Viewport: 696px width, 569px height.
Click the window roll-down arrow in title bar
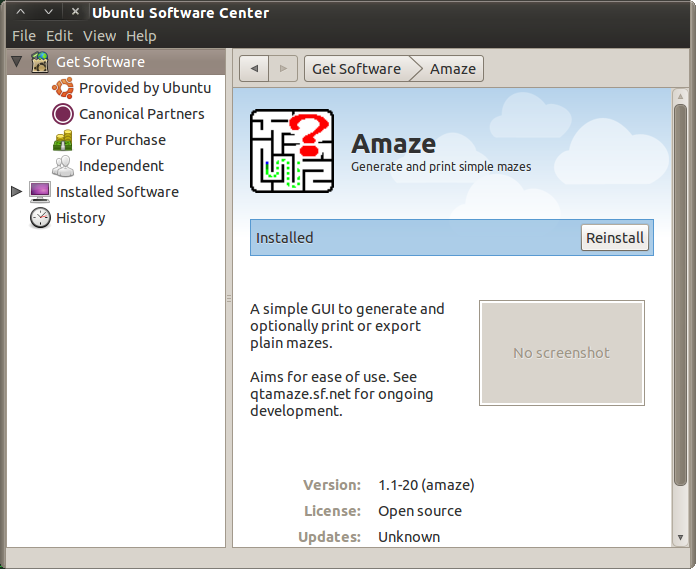tap(48, 12)
